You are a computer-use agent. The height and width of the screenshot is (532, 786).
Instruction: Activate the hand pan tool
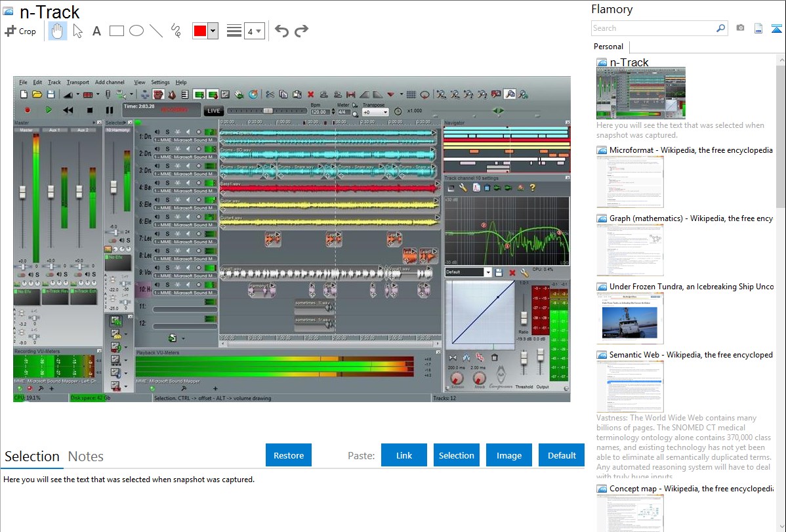(x=58, y=31)
